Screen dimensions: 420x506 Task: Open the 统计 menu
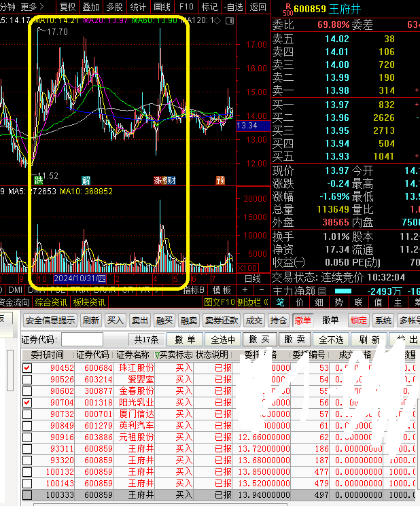[x=138, y=7]
